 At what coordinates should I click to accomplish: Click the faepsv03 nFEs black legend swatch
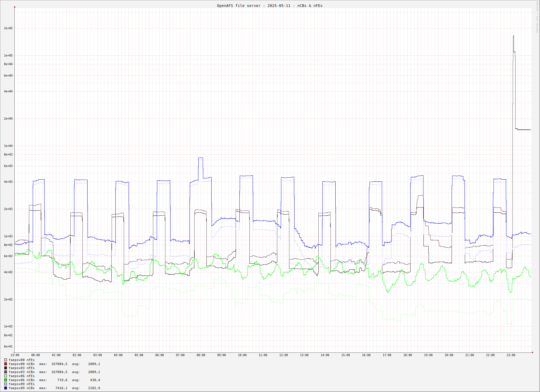point(5,368)
